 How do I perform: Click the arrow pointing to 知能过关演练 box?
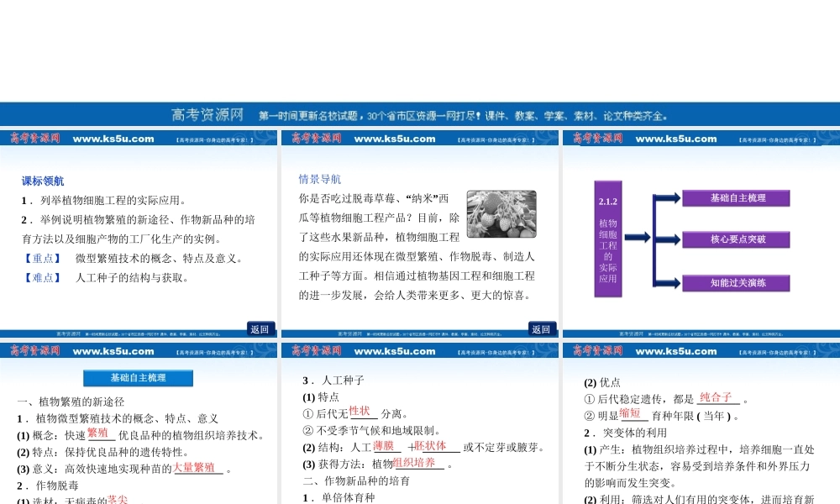pyautogui.click(x=668, y=283)
